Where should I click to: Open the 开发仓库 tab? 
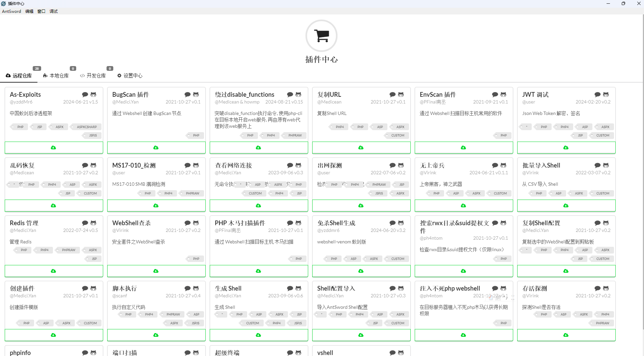click(x=93, y=76)
